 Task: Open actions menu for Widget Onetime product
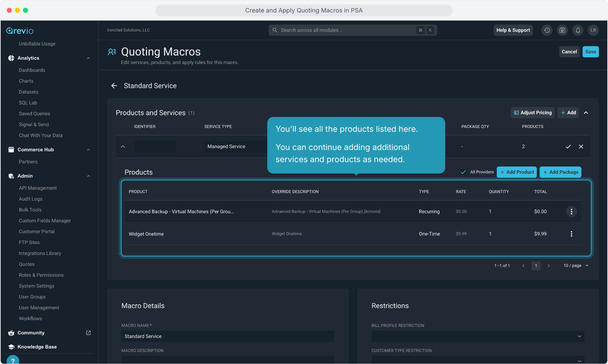[x=572, y=234]
